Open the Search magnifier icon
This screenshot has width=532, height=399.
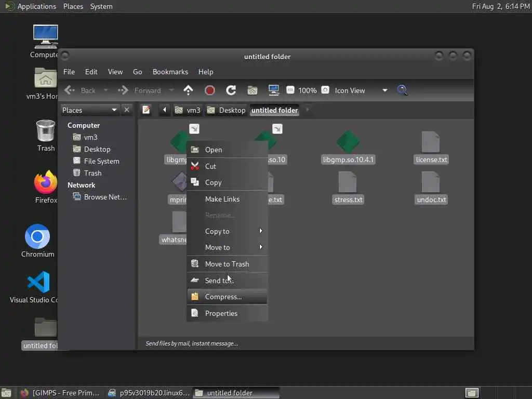402,90
